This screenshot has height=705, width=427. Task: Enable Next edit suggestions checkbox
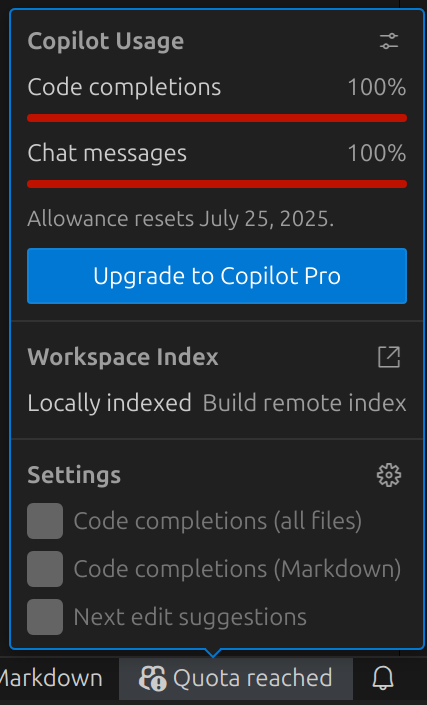[x=45, y=617]
